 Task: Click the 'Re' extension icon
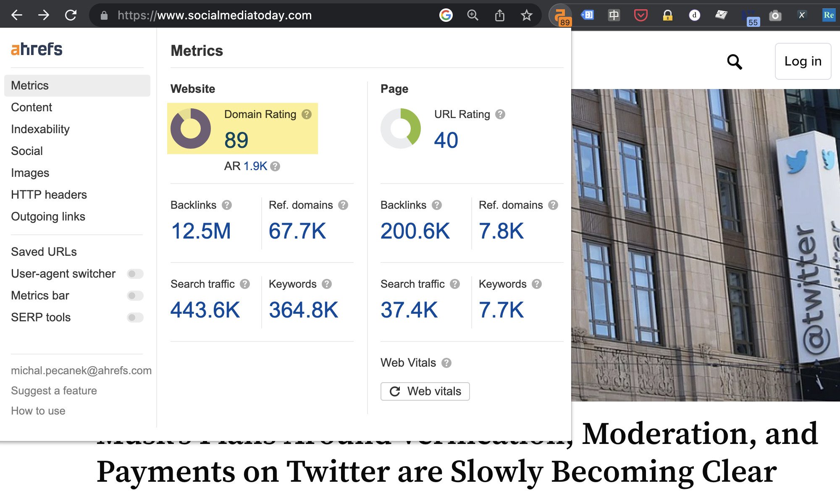click(x=829, y=16)
